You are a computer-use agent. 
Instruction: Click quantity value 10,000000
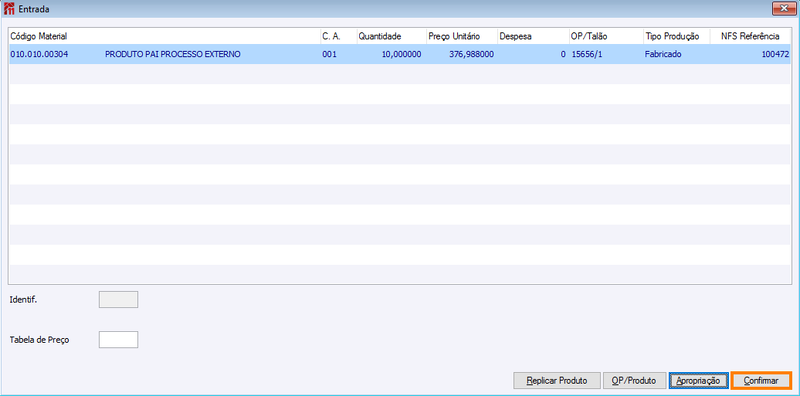coord(402,54)
